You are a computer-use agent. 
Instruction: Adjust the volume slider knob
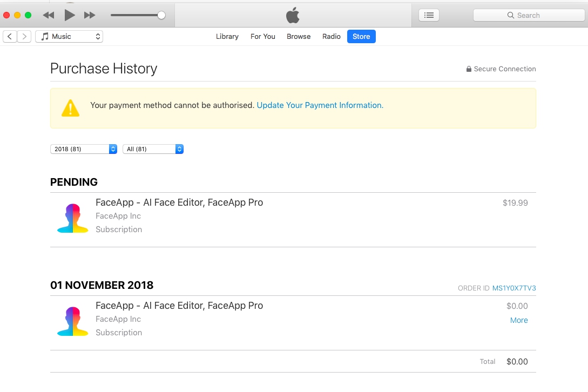click(161, 15)
